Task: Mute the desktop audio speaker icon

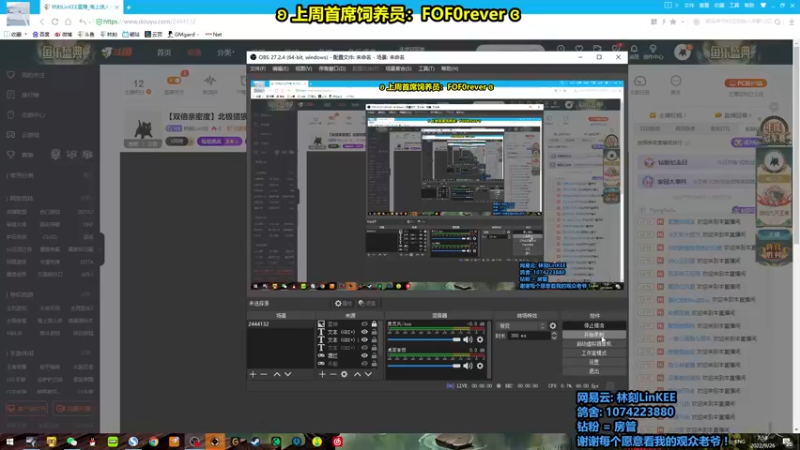Action: click(468, 366)
